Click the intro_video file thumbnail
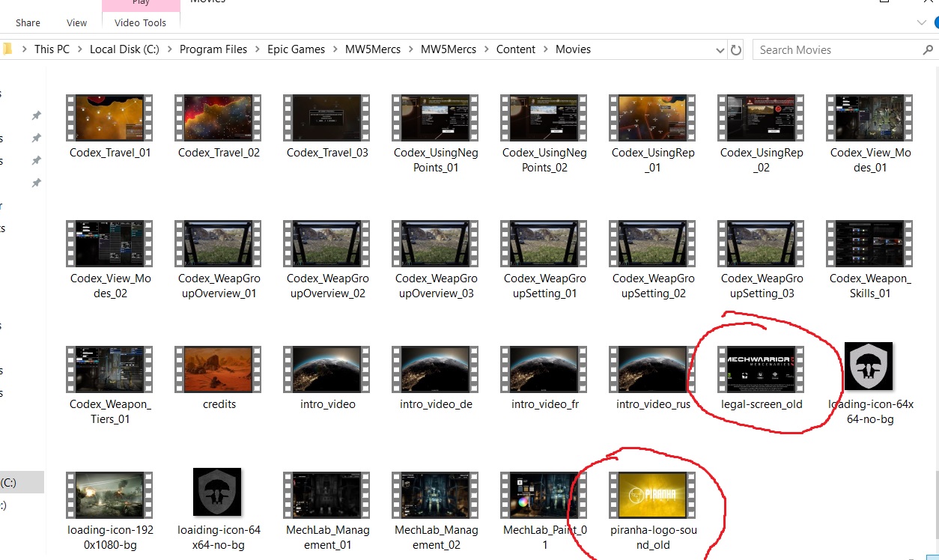 pyautogui.click(x=326, y=369)
